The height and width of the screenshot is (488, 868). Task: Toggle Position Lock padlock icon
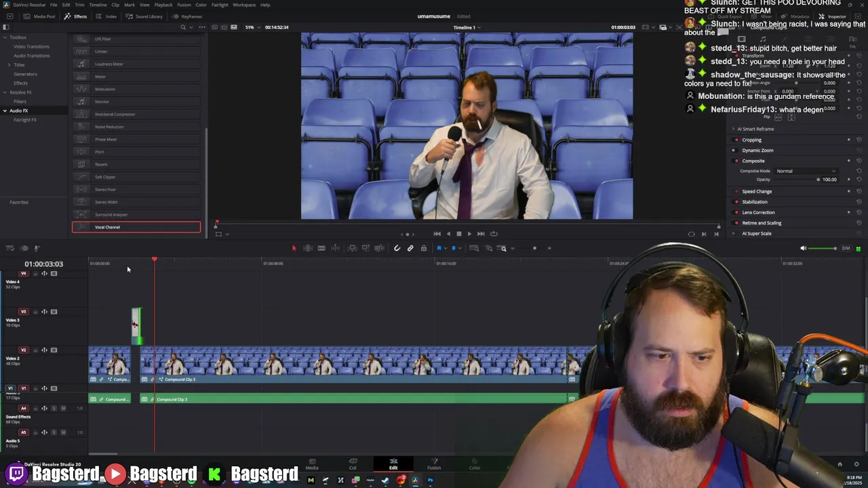coord(424,248)
